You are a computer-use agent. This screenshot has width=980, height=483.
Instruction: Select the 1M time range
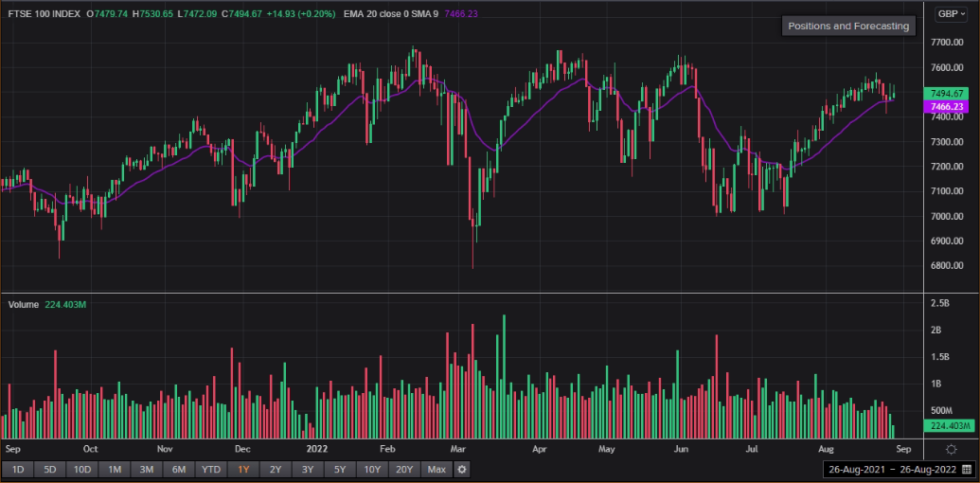(115, 469)
